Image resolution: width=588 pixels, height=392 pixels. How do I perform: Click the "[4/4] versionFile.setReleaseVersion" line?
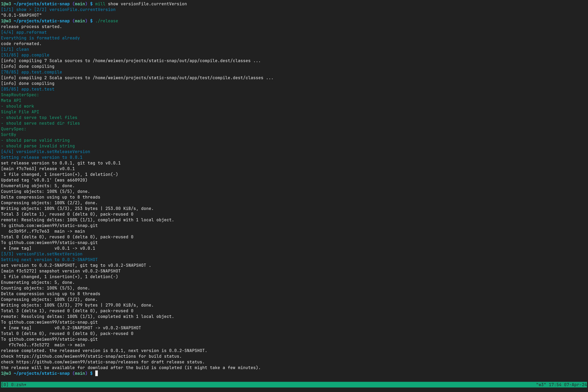point(45,152)
